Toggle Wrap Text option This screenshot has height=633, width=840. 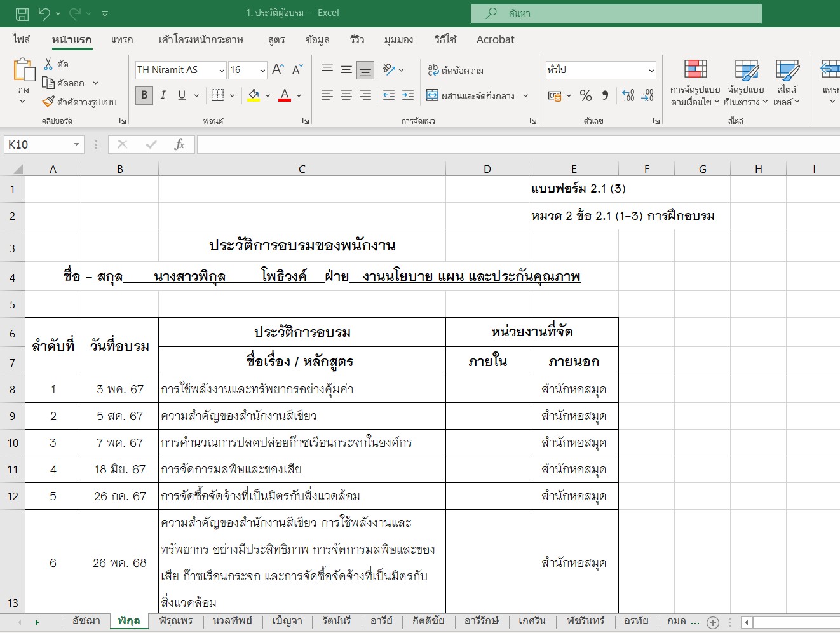pos(456,70)
